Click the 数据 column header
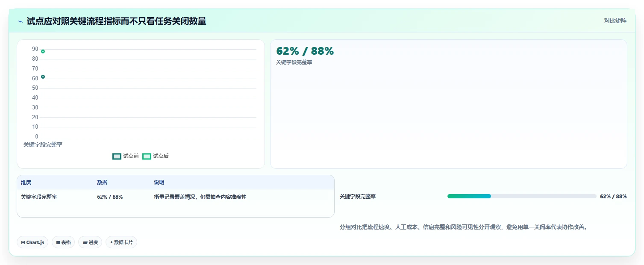The image size is (644, 265). (102, 183)
